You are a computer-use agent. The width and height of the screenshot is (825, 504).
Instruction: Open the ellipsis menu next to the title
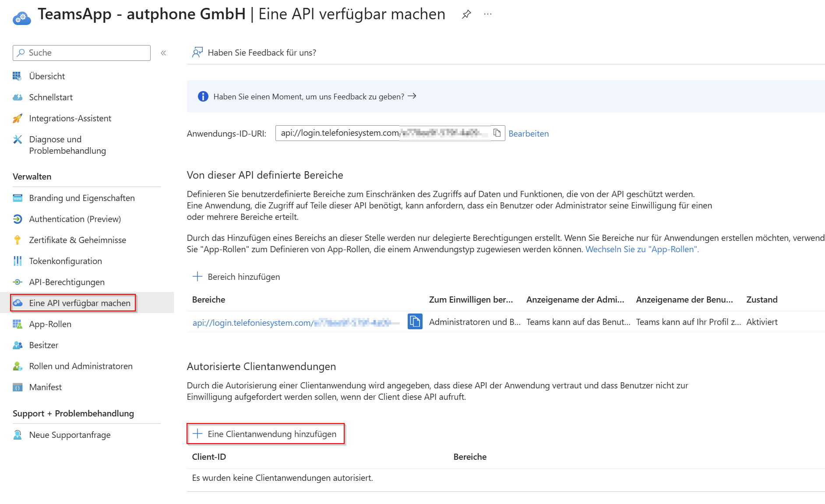488,14
